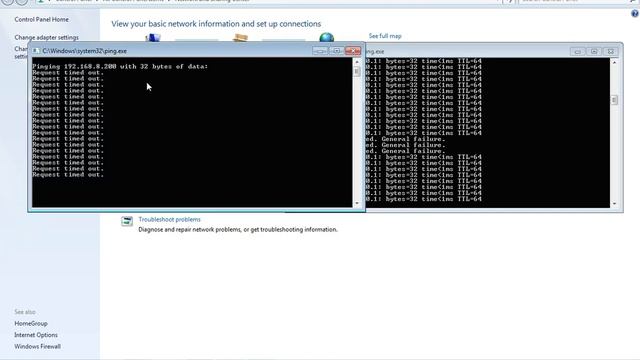Click scroll down arrow in background ping window
640x360 pixels.
614,203
